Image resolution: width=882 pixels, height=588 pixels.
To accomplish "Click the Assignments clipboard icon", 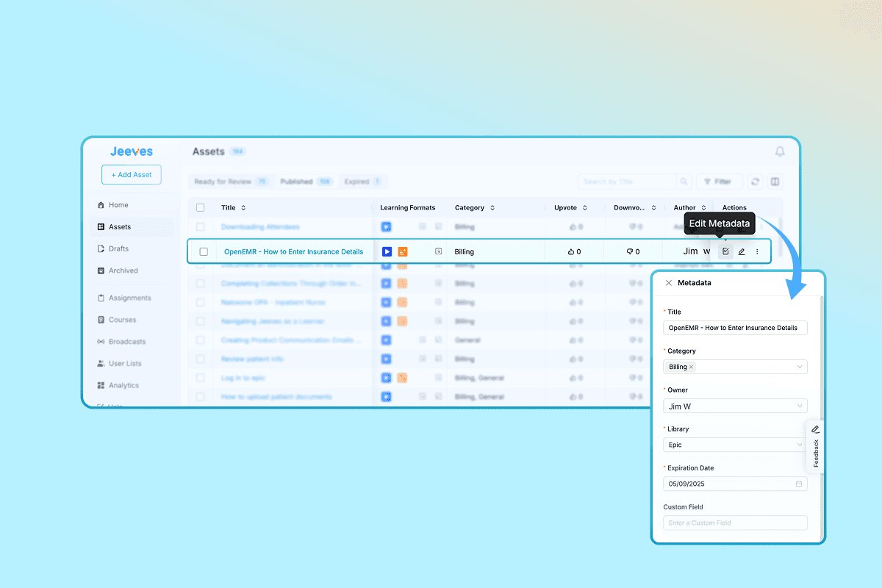I will point(101,298).
